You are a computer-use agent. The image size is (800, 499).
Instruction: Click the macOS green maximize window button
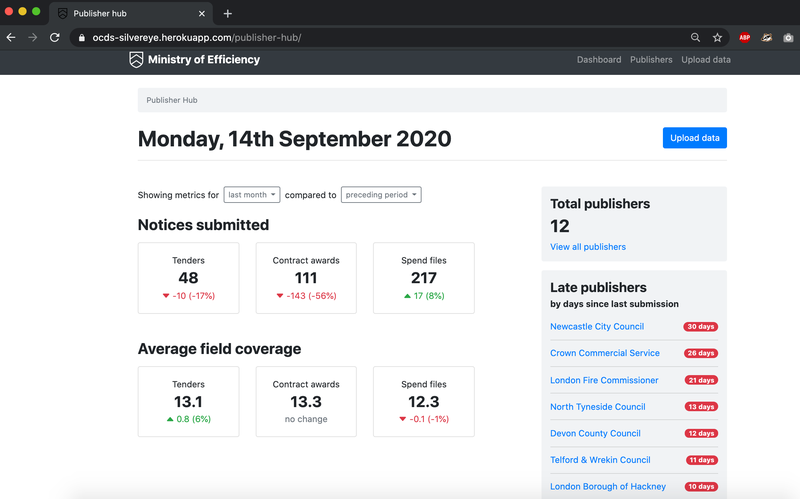[x=36, y=11]
